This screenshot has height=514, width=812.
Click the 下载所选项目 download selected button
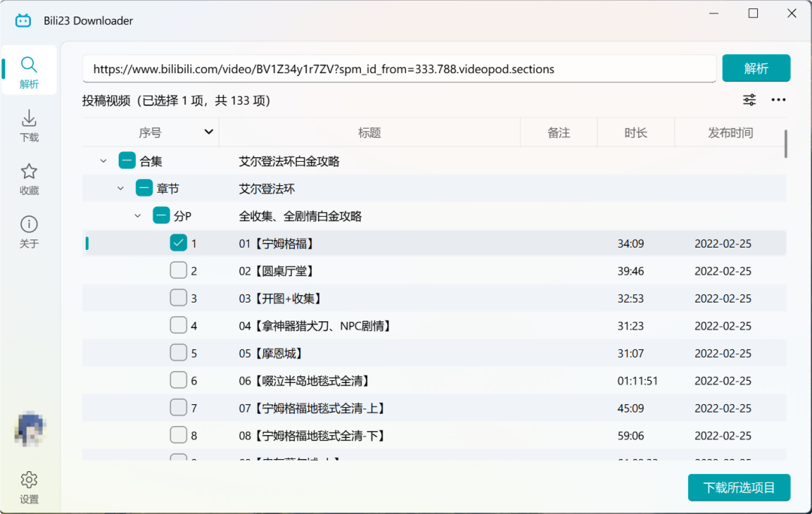pos(739,488)
